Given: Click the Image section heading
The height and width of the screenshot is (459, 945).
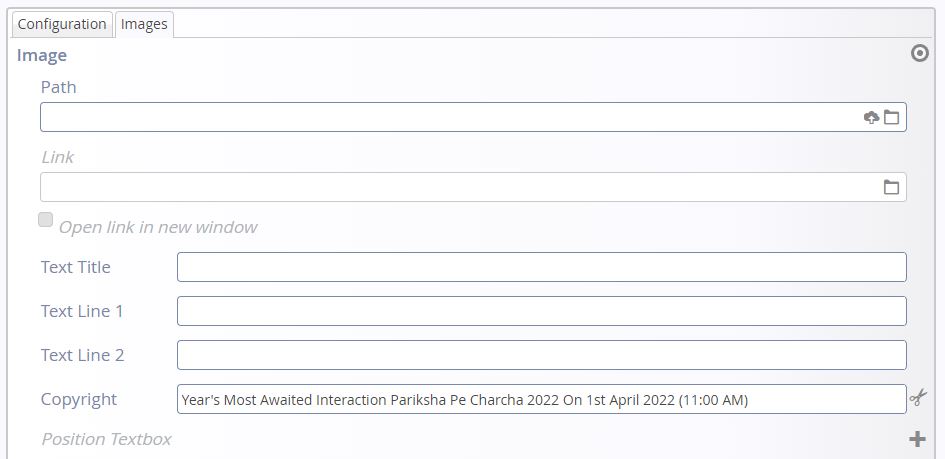Looking at the screenshot, I should [42, 55].
